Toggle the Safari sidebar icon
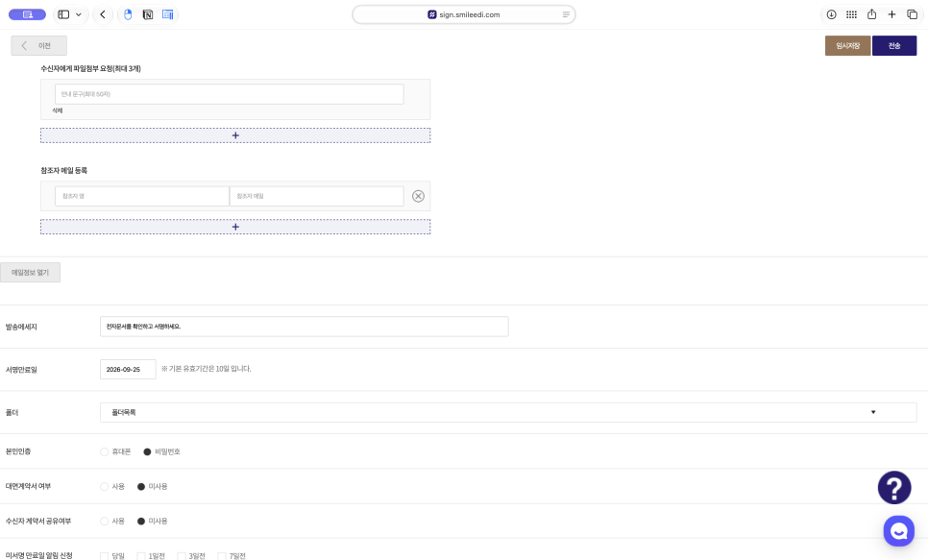 (x=63, y=14)
